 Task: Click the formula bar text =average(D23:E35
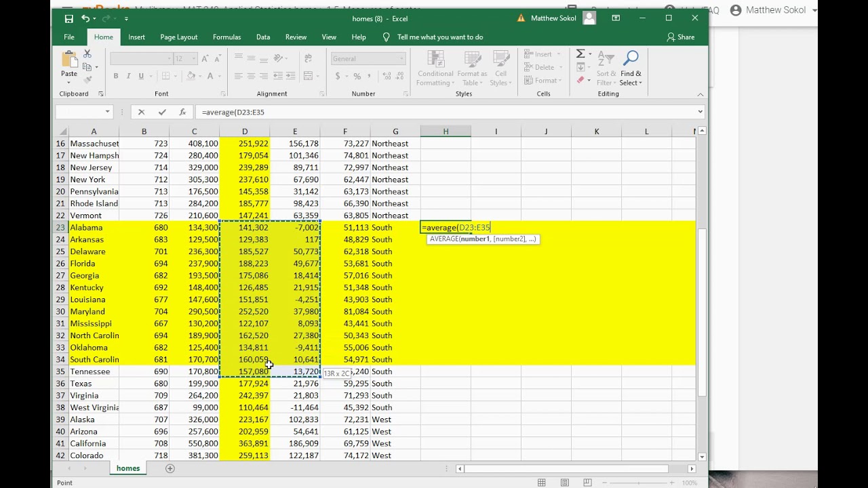tap(233, 112)
